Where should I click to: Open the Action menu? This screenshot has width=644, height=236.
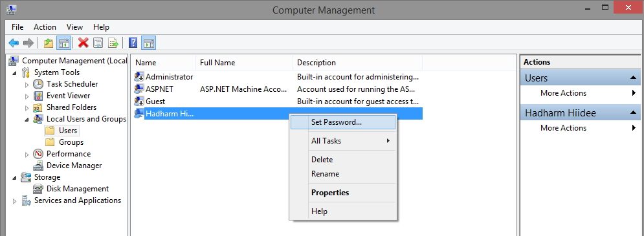click(45, 27)
